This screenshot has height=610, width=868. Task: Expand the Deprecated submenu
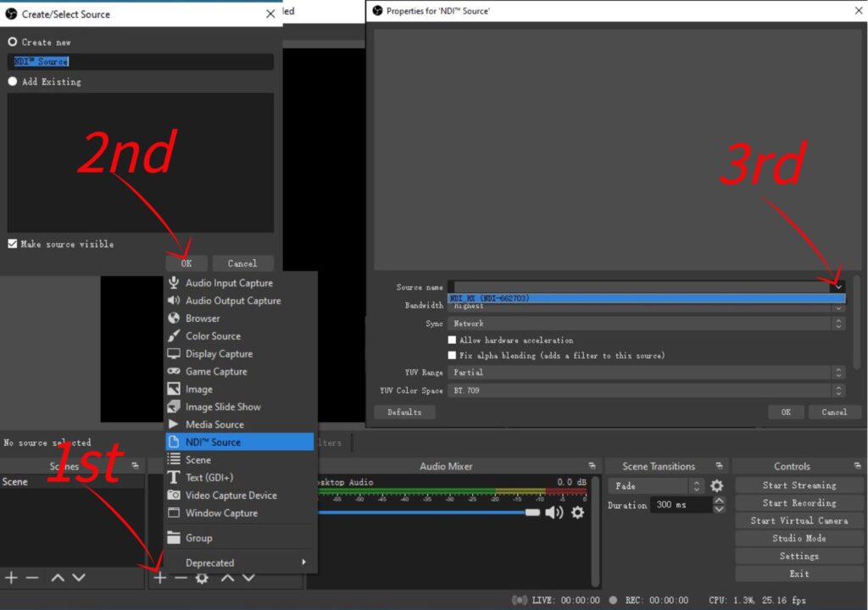point(241,563)
